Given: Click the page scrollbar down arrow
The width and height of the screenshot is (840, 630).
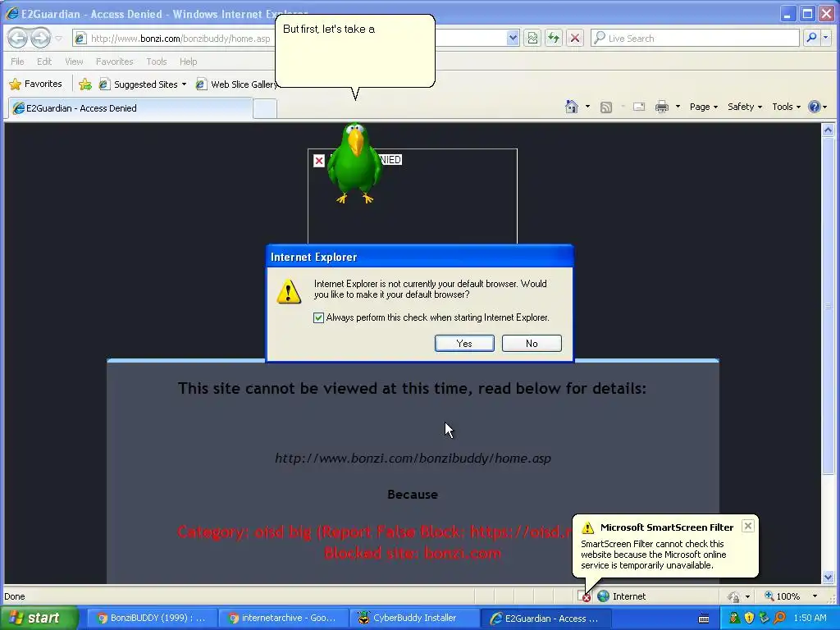Looking at the screenshot, I should click(828, 577).
